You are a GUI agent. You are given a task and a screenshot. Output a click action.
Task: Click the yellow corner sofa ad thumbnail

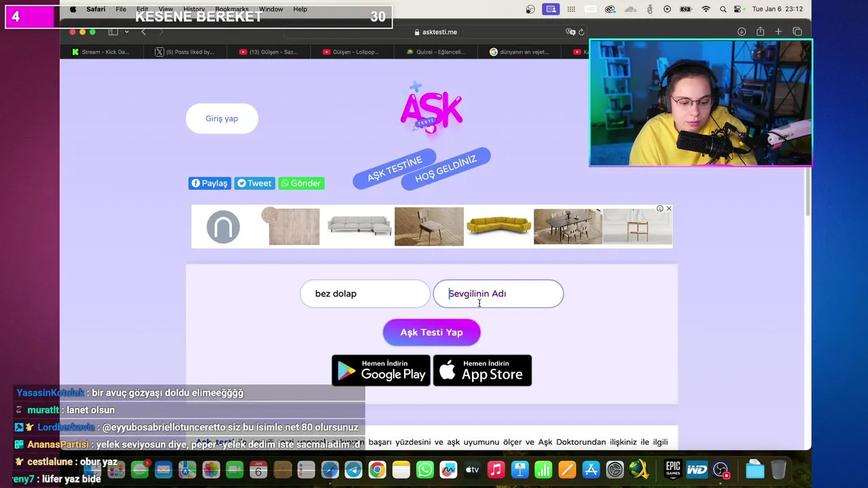tap(498, 226)
